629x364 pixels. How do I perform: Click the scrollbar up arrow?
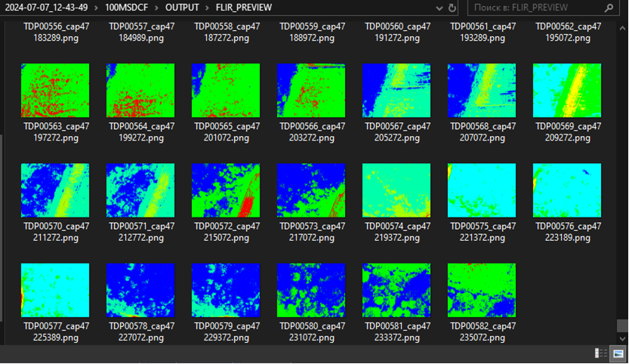(622, 28)
